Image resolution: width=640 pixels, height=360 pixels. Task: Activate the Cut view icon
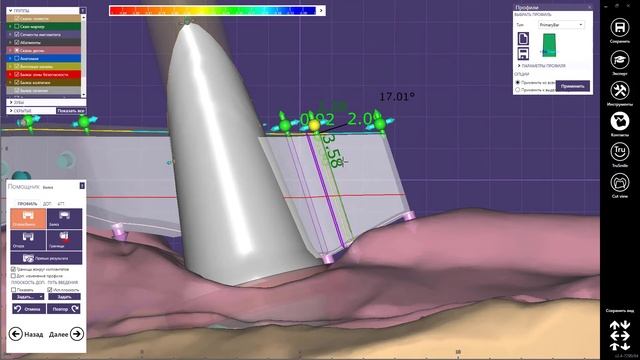[x=620, y=182]
